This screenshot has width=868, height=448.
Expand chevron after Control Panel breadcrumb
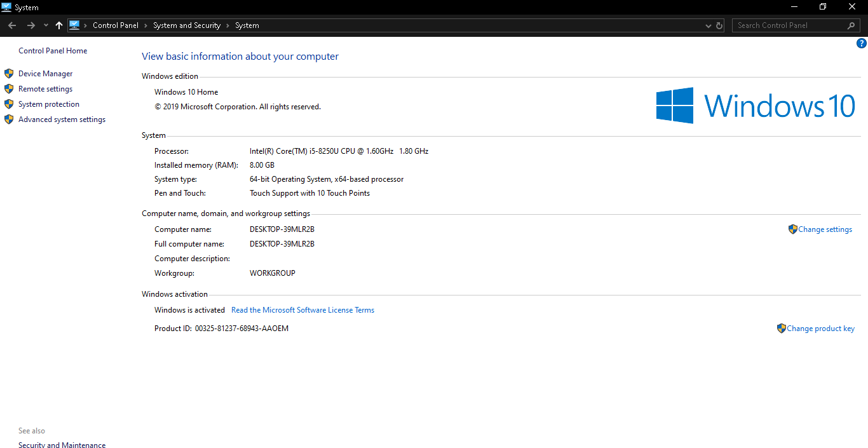(146, 25)
